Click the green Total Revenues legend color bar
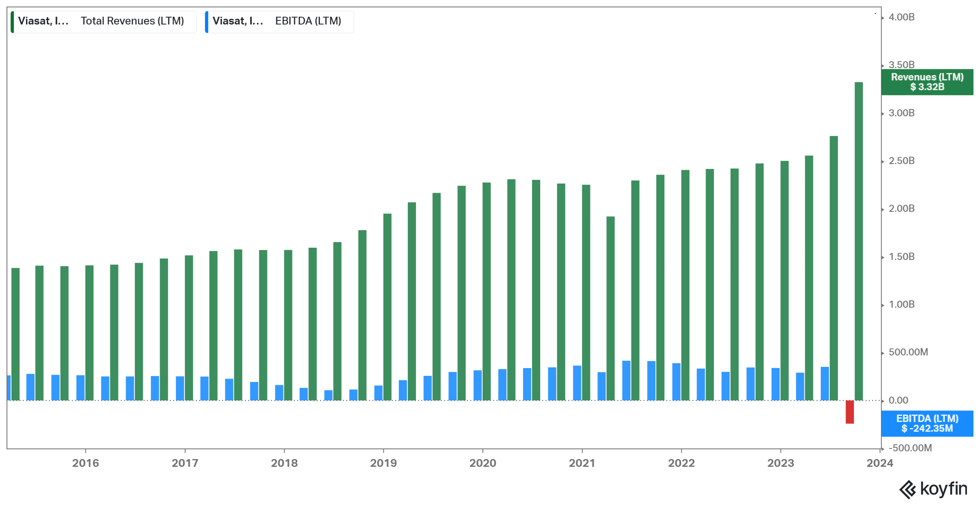 (12, 22)
